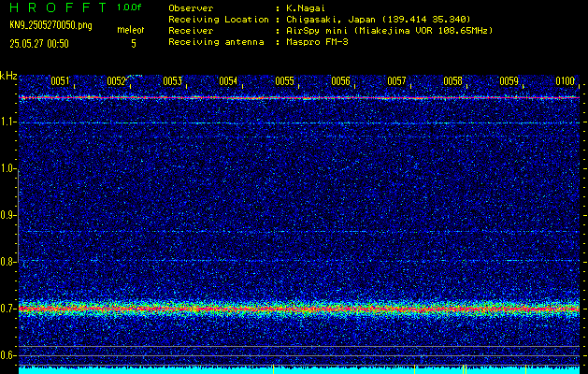588x374 pixels.
Task: Select the filename KN9_2505270050.png
Action: click(x=50, y=25)
